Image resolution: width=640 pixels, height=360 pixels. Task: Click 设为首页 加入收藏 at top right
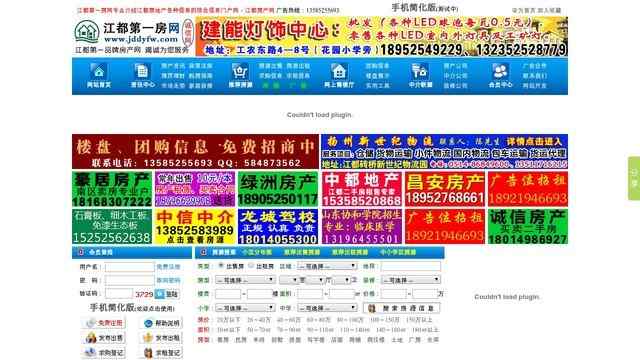click(536, 10)
